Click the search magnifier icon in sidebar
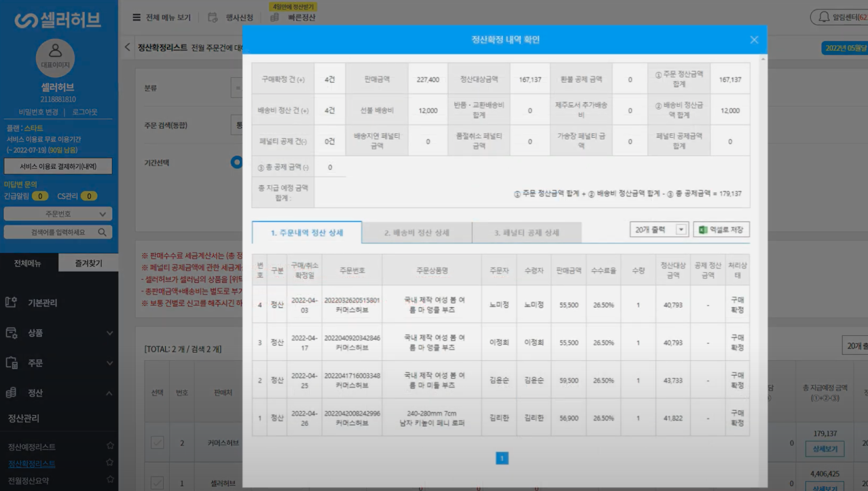This screenshot has height=491, width=868. (x=102, y=232)
